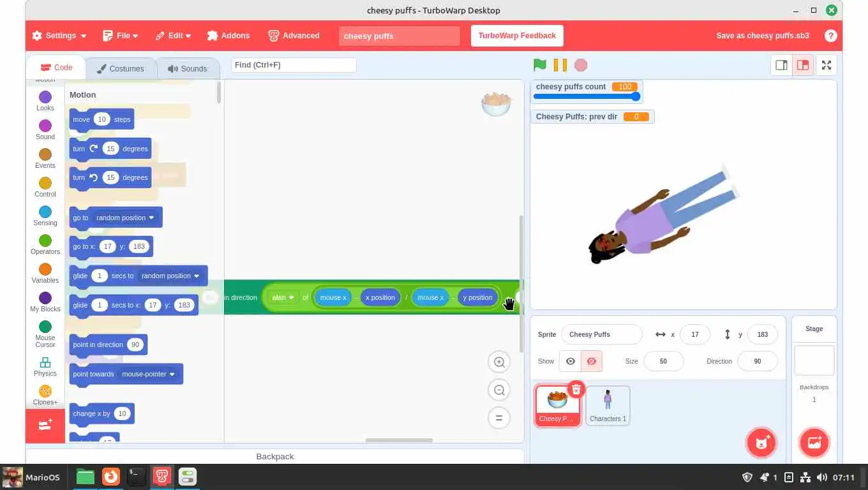This screenshot has width=868, height=490.
Task: Click sprite name field 'Cheesy Puffs'
Action: point(601,334)
